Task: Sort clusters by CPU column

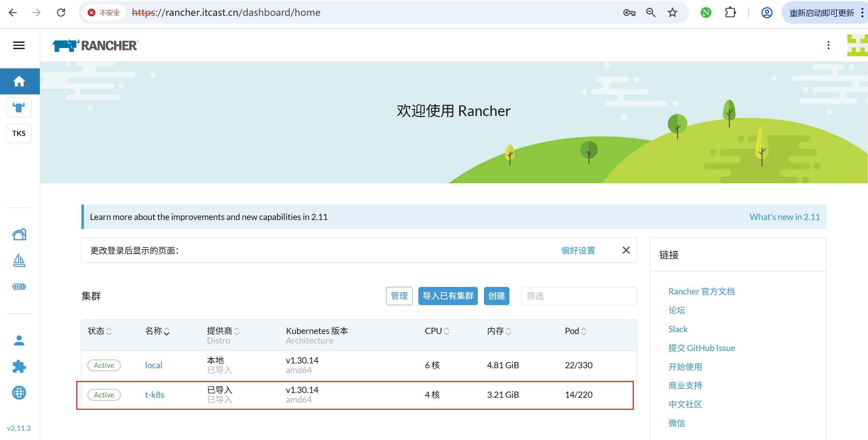Action: [x=437, y=331]
